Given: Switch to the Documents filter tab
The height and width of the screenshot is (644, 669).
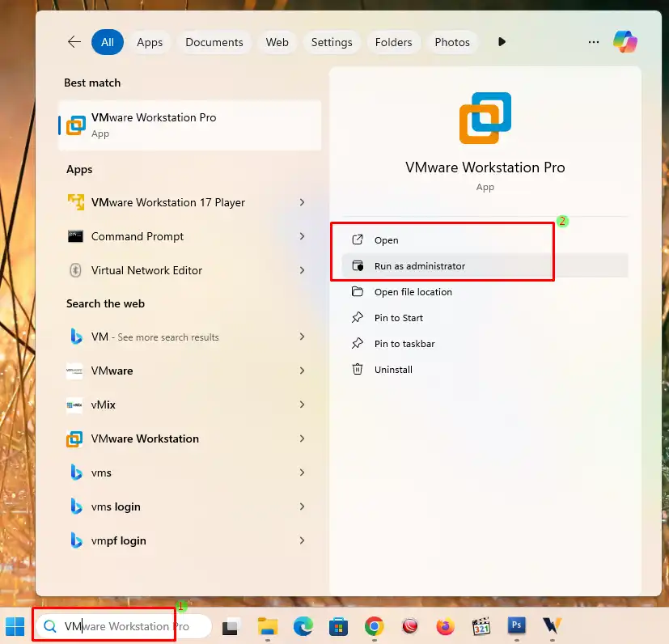Looking at the screenshot, I should pyautogui.click(x=214, y=42).
